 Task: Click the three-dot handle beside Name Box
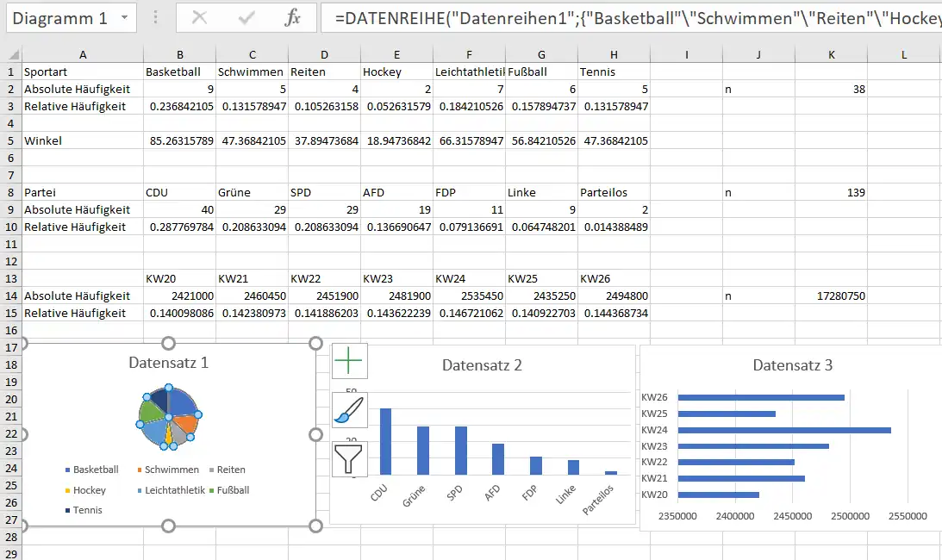pos(155,18)
